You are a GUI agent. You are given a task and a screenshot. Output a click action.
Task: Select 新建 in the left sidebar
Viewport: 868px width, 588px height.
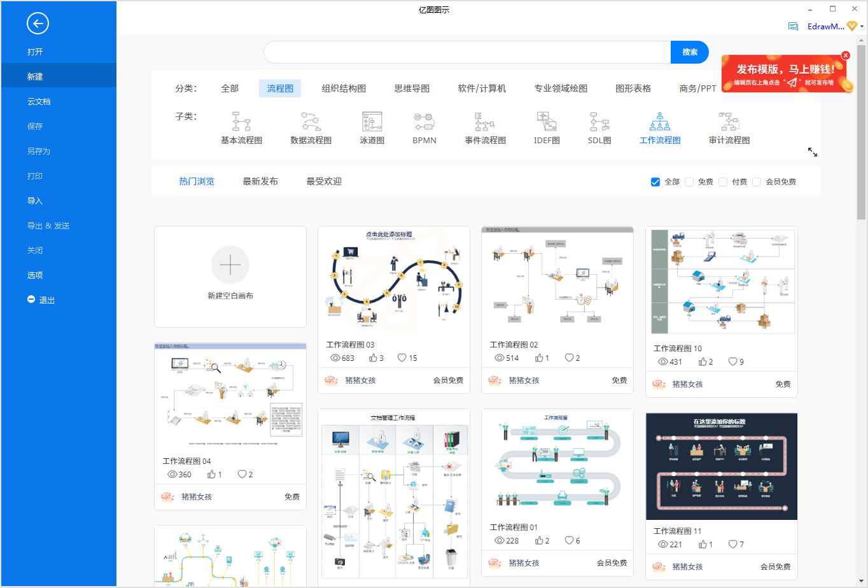59,76
